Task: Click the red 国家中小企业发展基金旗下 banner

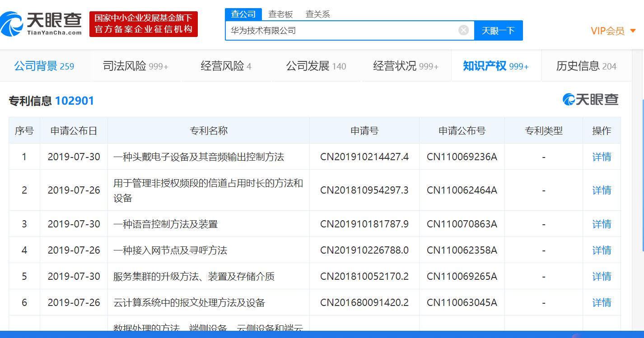Action: click(144, 24)
